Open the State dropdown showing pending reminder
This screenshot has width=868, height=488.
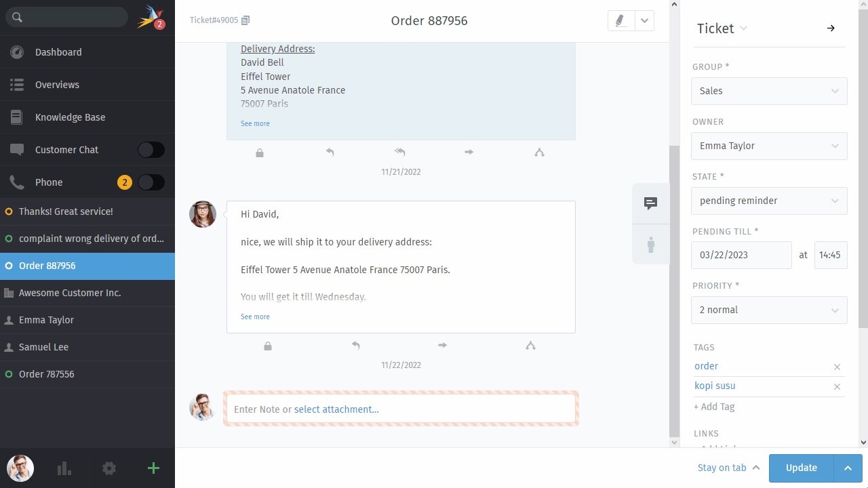pyautogui.click(x=769, y=201)
